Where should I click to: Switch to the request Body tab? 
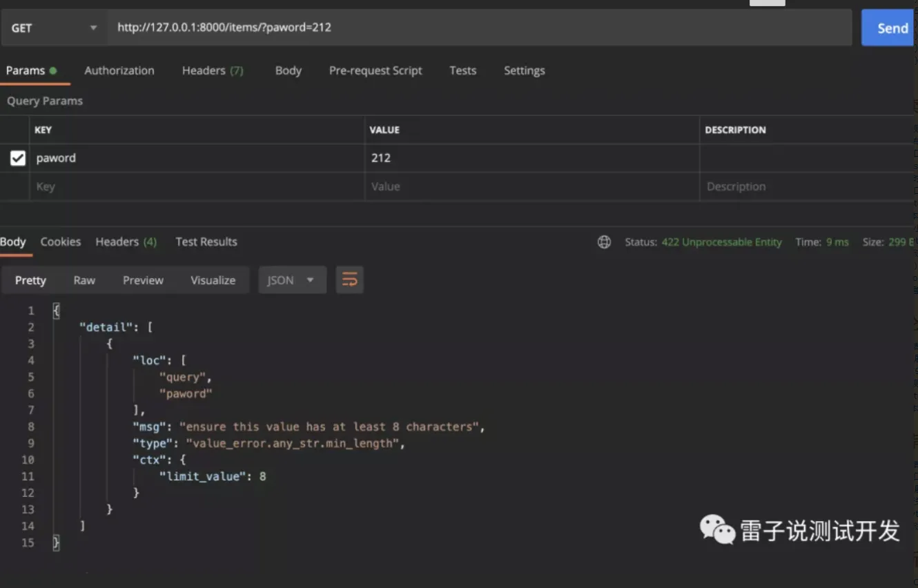(288, 70)
